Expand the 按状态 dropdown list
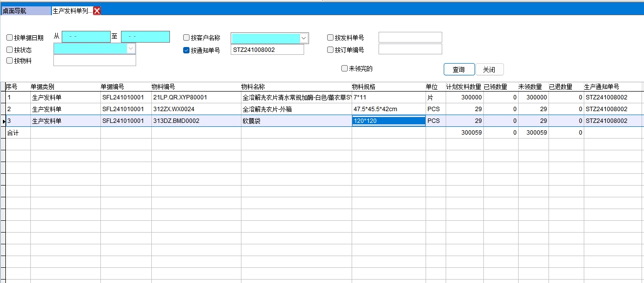The height and width of the screenshot is (283, 644). 131,48
